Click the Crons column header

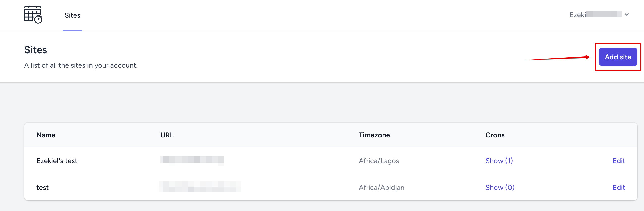point(495,135)
